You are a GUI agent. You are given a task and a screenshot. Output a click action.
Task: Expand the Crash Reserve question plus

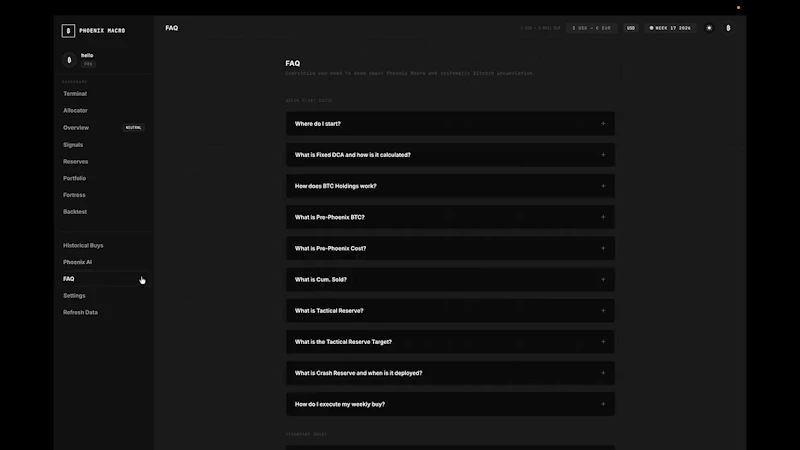(603, 372)
